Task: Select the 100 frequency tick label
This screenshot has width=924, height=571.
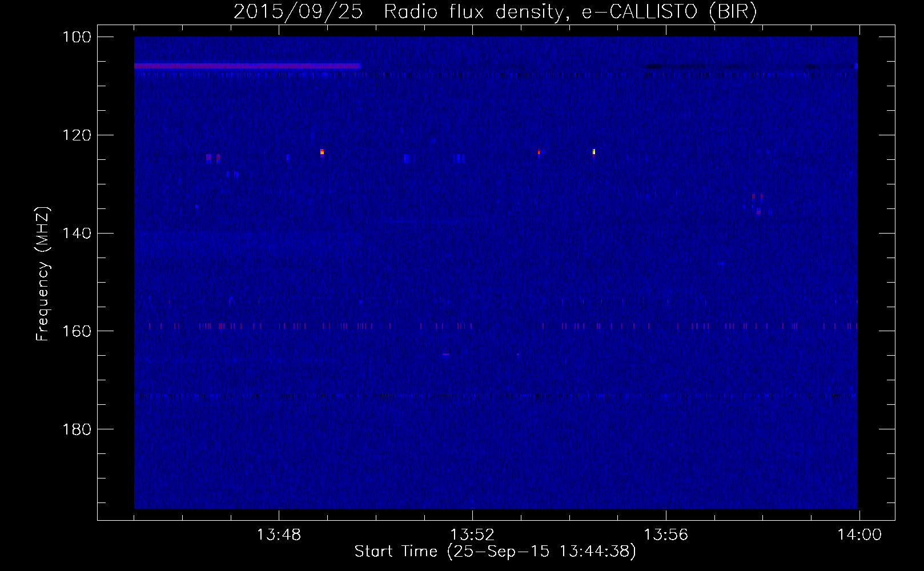Action: coord(77,37)
